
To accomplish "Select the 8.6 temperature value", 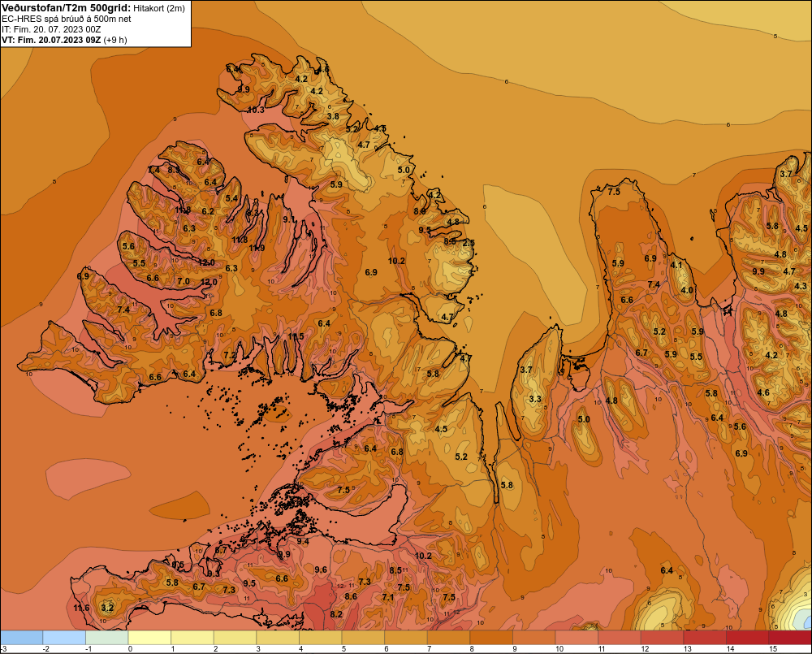I will pos(351,596).
